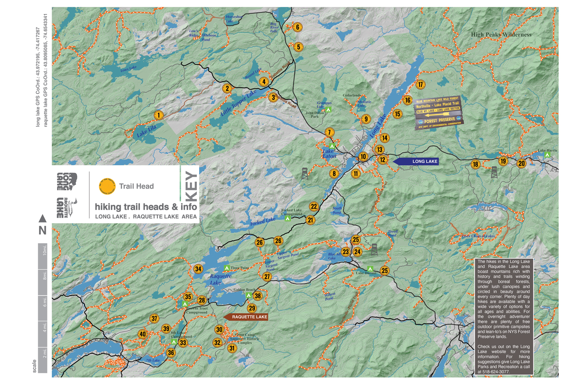Click the blue LONG LAKE arrow label

coord(416,161)
